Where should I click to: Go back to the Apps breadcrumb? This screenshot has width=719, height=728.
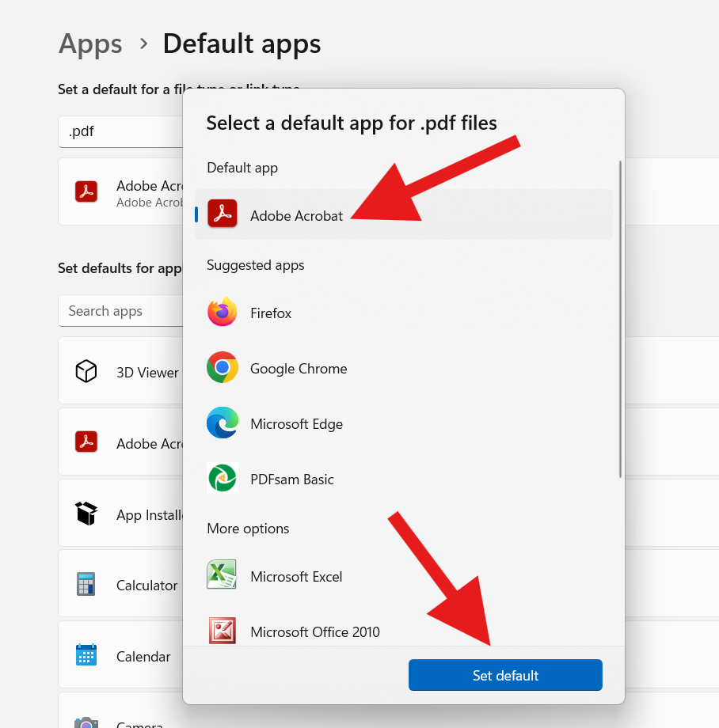[90, 44]
